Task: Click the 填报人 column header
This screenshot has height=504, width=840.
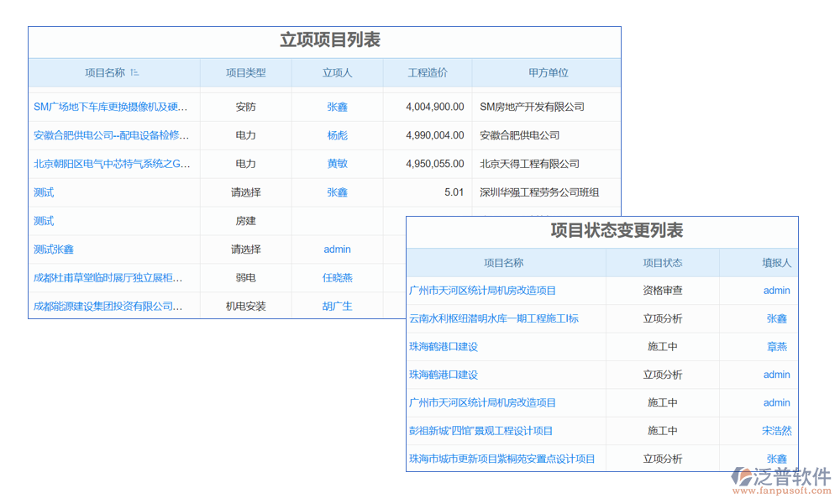Action: pos(776,263)
